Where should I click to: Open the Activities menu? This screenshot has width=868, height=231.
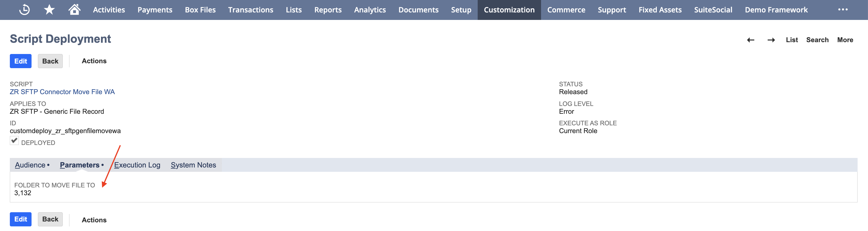click(109, 10)
